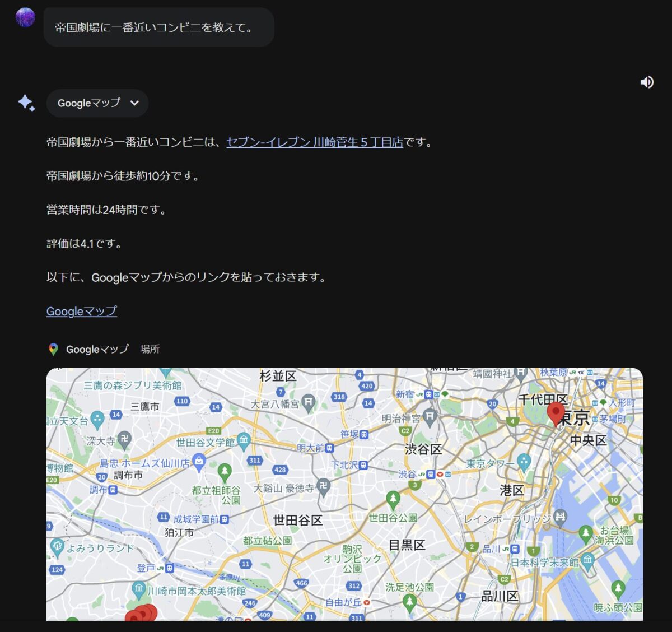Click the Google Maps pin logo above the map
Viewport: 672px width, 632px height.
pyautogui.click(x=53, y=349)
